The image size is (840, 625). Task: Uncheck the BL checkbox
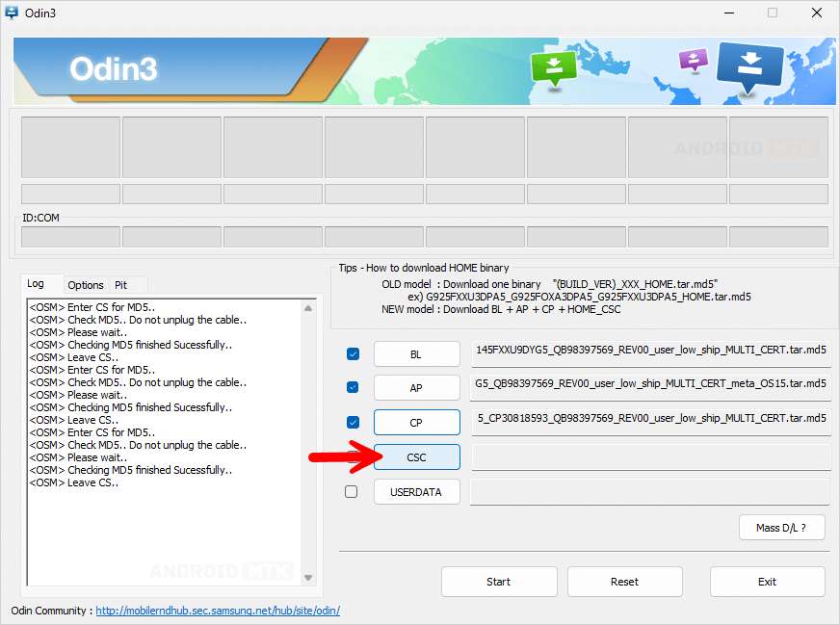pyautogui.click(x=353, y=354)
